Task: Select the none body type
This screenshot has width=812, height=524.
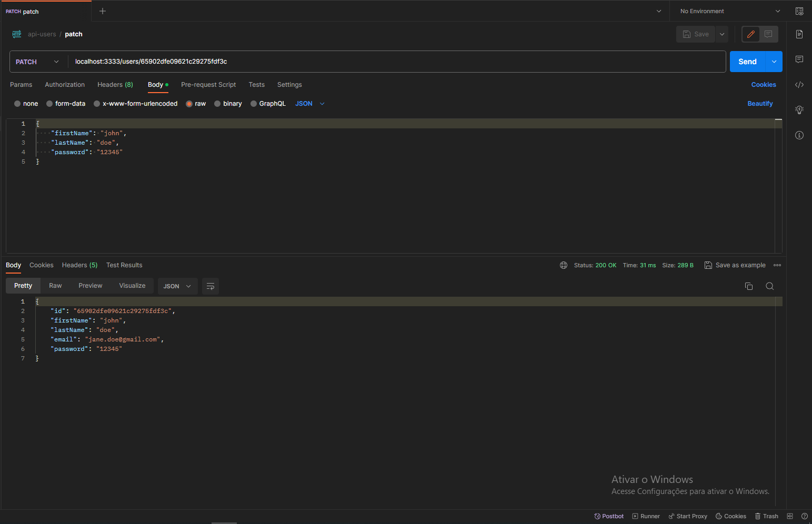Action: click(x=26, y=104)
